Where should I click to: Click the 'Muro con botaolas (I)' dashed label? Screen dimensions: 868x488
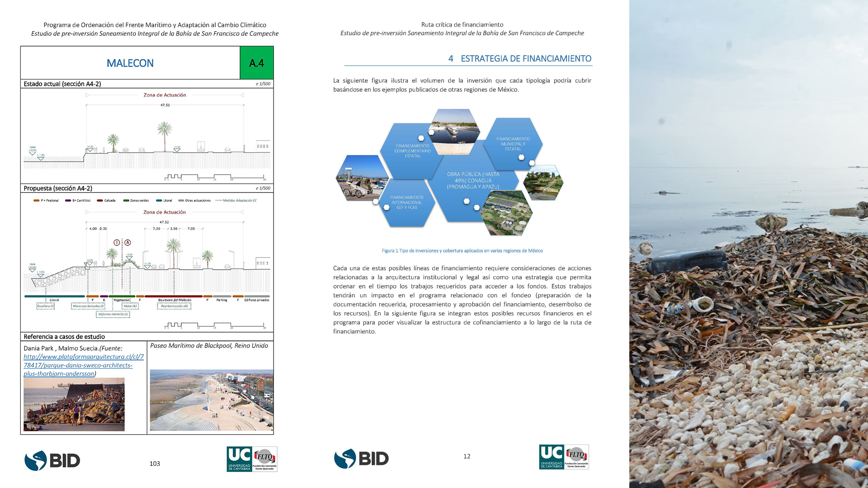tap(88, 306)
